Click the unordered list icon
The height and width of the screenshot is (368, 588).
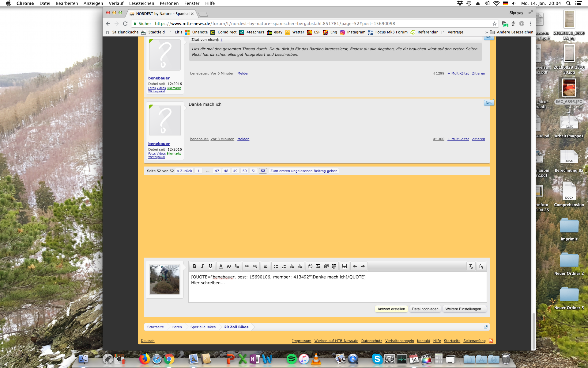point(276,266)
